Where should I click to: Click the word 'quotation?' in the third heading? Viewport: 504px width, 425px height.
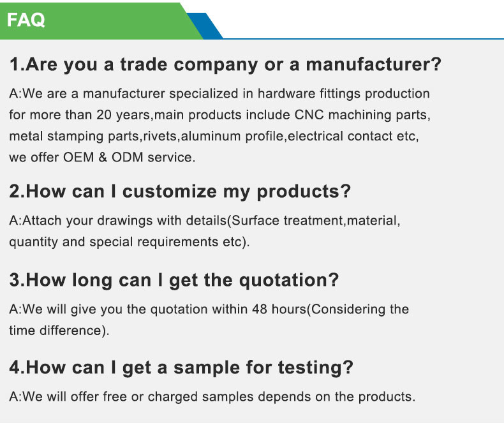289,281
